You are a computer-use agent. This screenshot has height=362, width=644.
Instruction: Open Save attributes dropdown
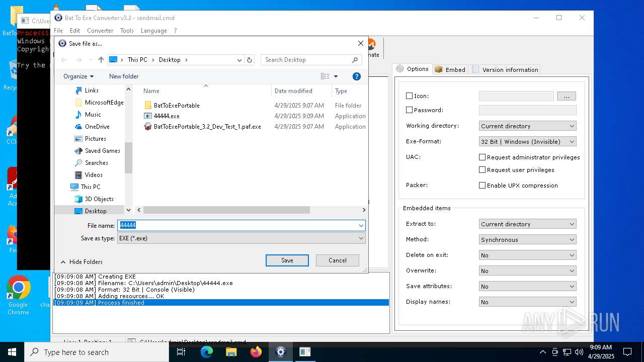[527, 287]
